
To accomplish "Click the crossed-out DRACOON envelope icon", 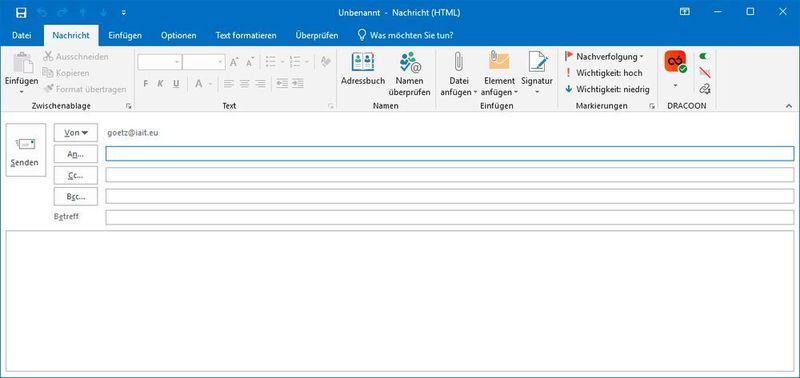I will coord(705,72).
